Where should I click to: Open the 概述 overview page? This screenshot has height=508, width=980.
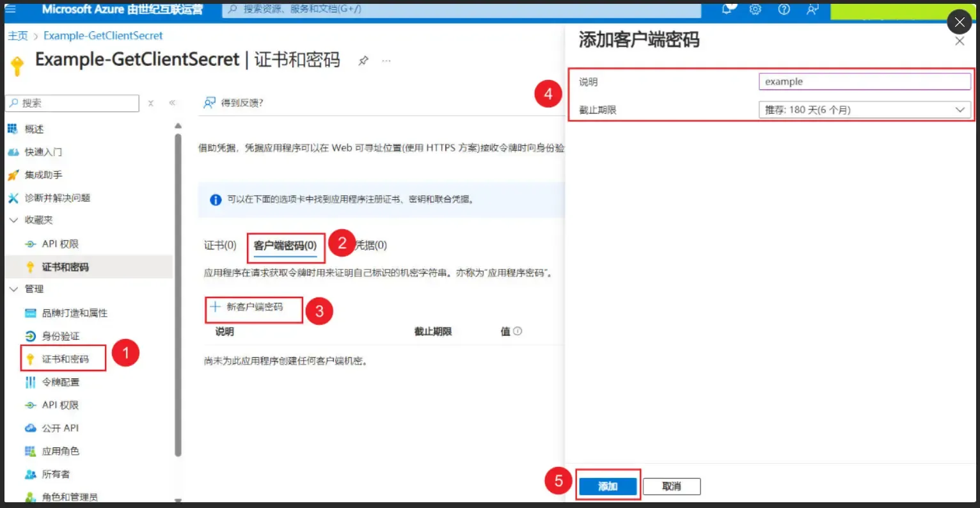33,129
